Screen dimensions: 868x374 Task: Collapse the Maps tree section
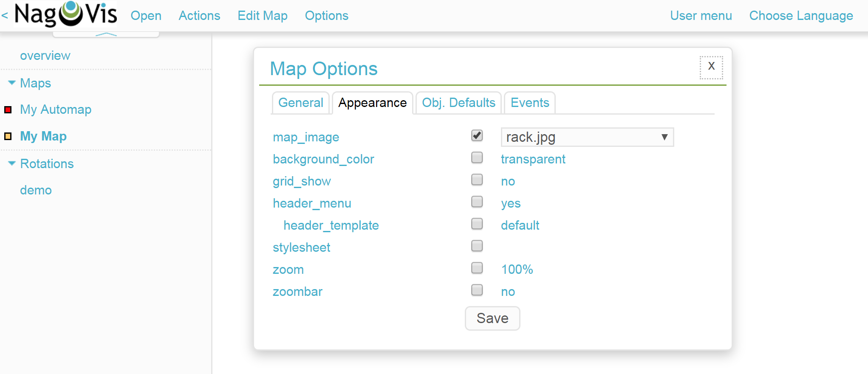12,83
